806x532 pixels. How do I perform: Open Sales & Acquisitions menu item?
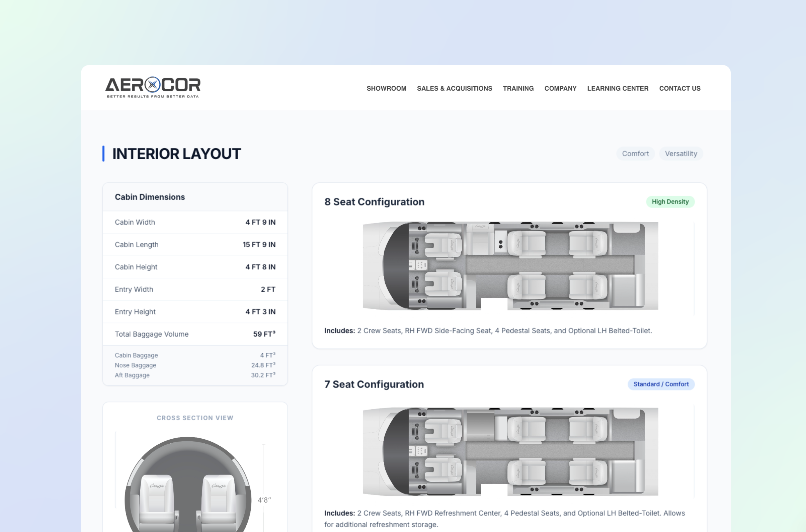point(455,88)
